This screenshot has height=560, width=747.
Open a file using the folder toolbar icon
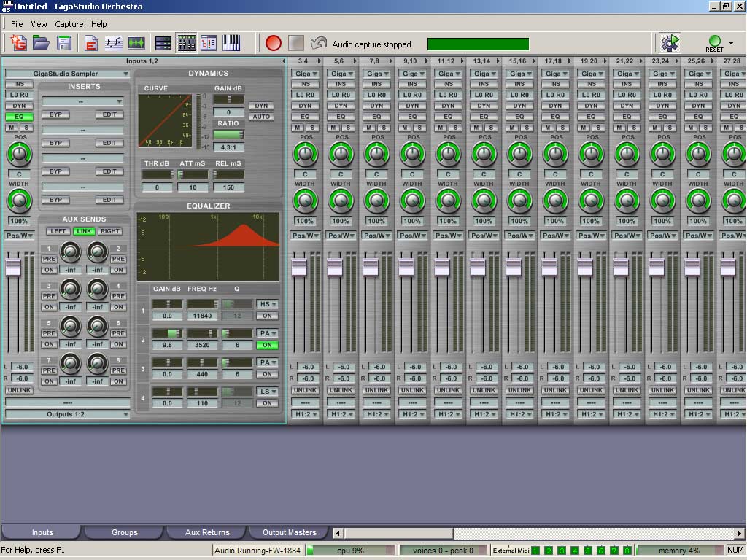click(42, 42)
